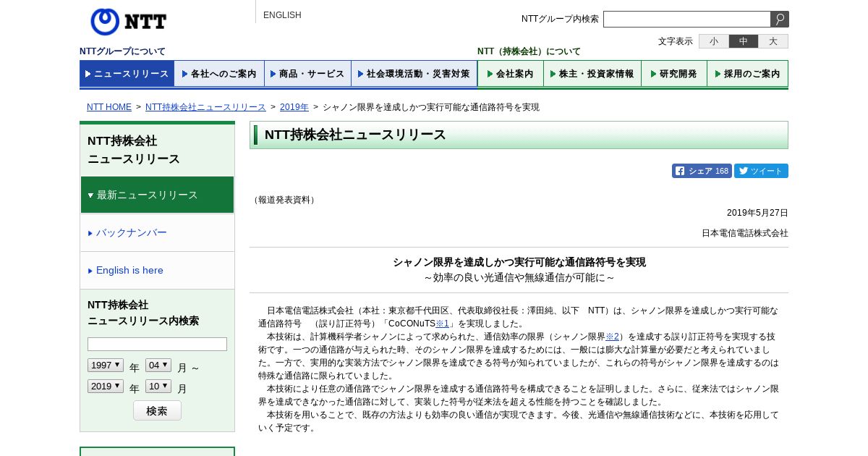The height and width of the screenshot is (456, 868).
Task: Set text size to large (大)
Action: click(773, 41)
